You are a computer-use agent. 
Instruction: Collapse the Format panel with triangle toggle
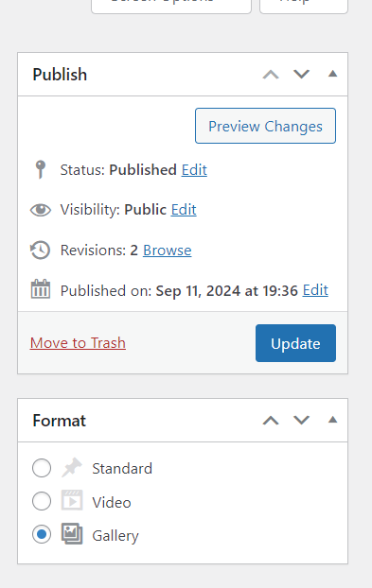(332, 420)
